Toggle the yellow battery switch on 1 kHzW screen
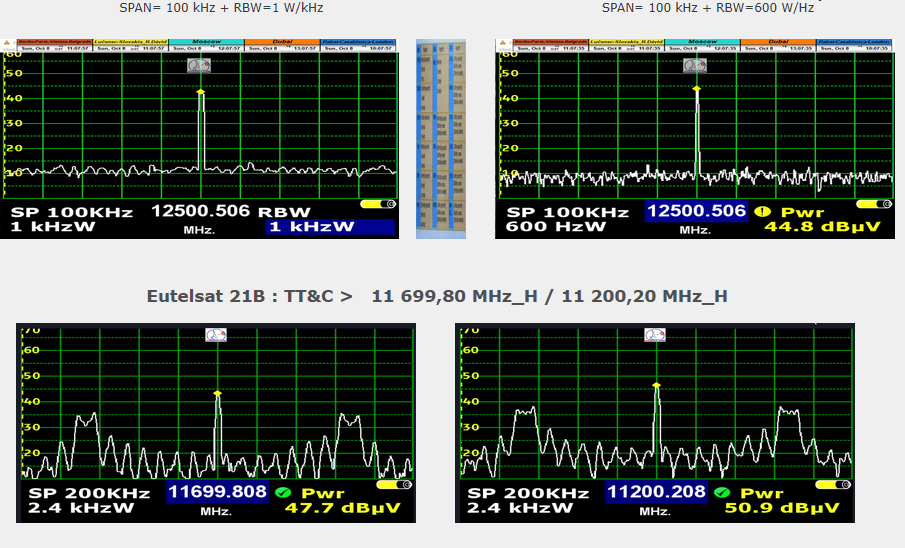The width and height of the screenshot is (905, 548). coord(380,204)
